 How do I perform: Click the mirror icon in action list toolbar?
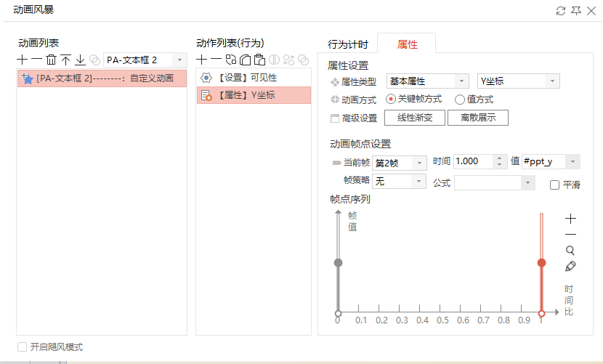[x=274, y=60]
